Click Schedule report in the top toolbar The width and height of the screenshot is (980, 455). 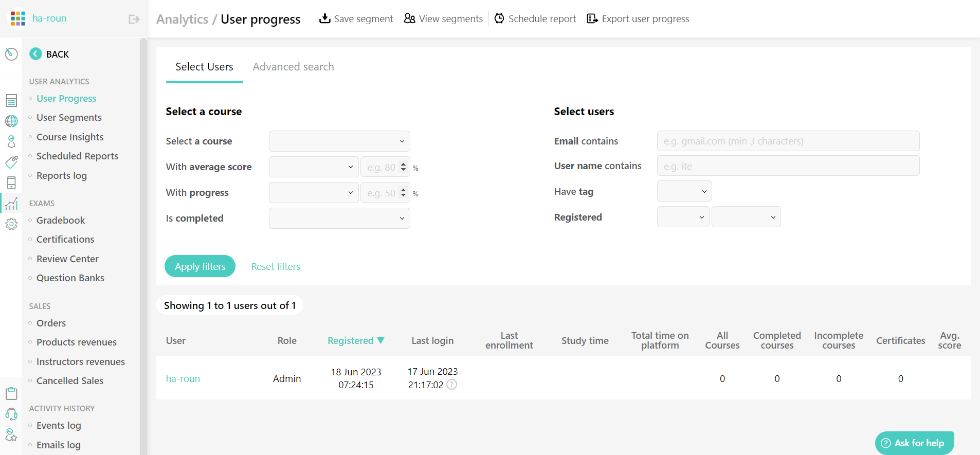pos(535,19)
